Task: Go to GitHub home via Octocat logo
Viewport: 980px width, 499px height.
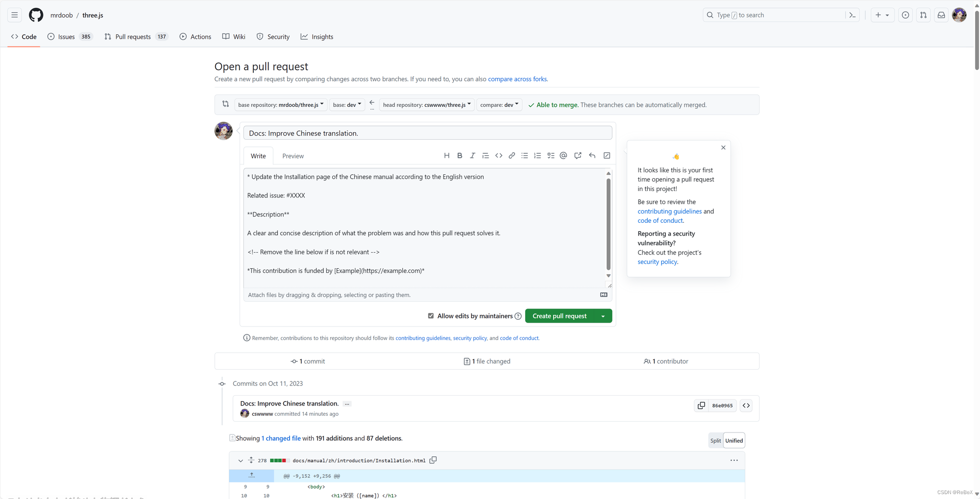Action: click(x=36, y=15)
